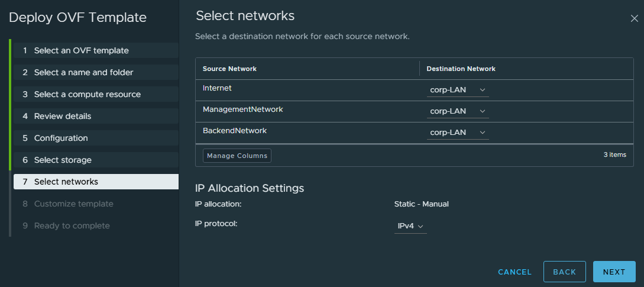This screenshot has width=644, height=287.
Task: Open step 4 Review details
Action: tap(62, 117)
